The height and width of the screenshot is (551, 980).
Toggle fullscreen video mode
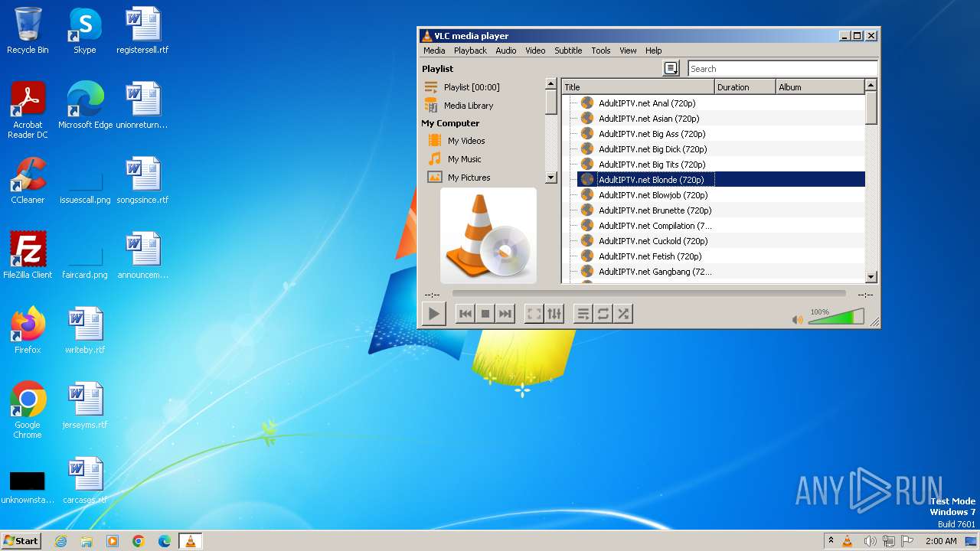click(x=534, y=314)
